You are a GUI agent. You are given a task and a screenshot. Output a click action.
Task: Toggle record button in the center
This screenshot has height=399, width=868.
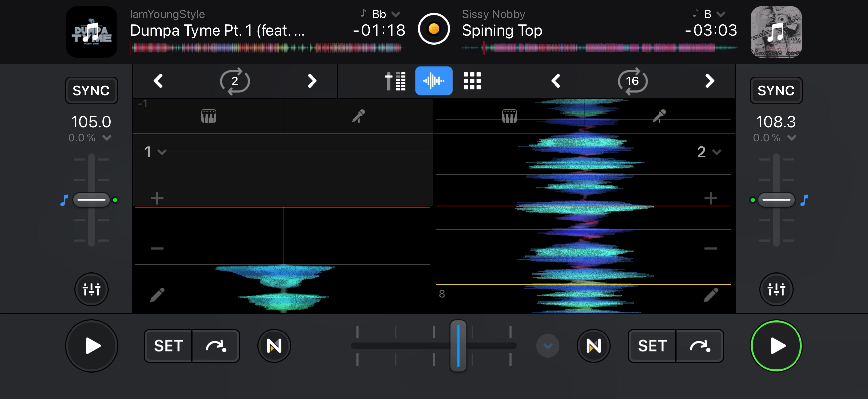pos(434,29)
